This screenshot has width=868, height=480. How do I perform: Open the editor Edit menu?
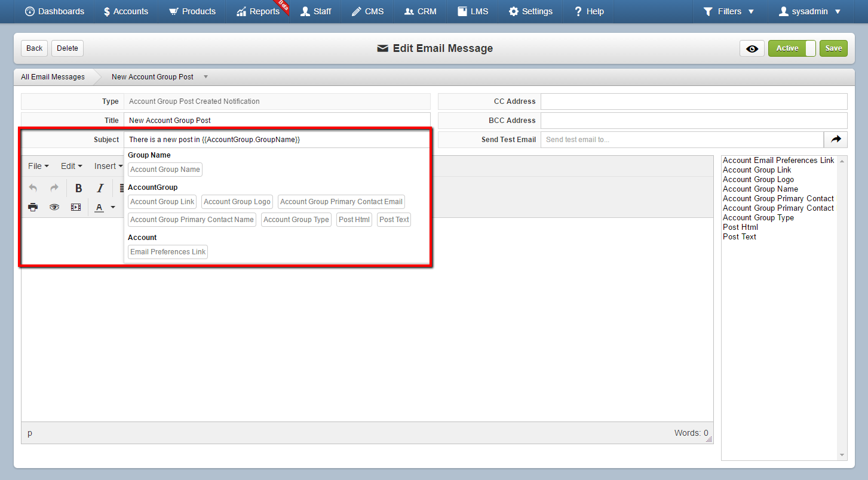[72, 166]
